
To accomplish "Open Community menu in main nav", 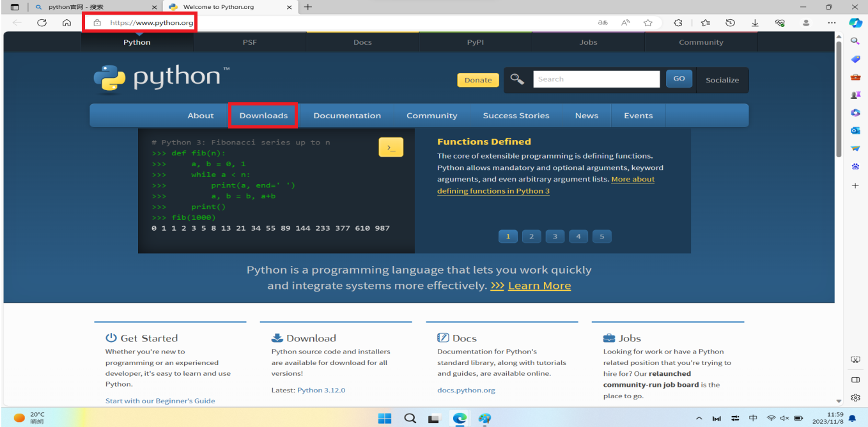I will 432,116.
